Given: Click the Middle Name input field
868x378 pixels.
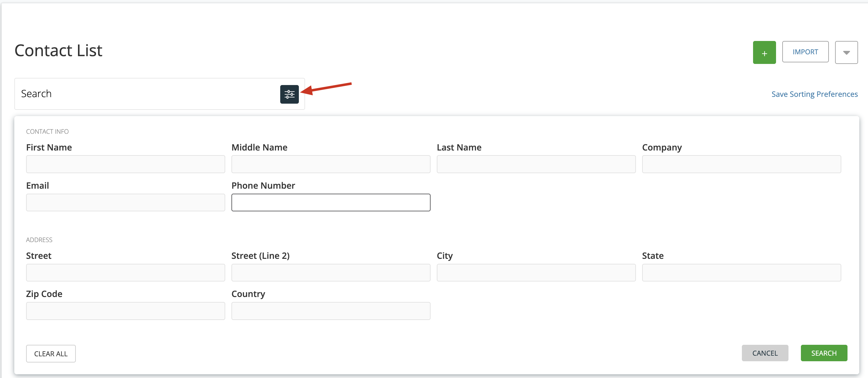Looking at the screenshot, I should [x=331, y=164].
